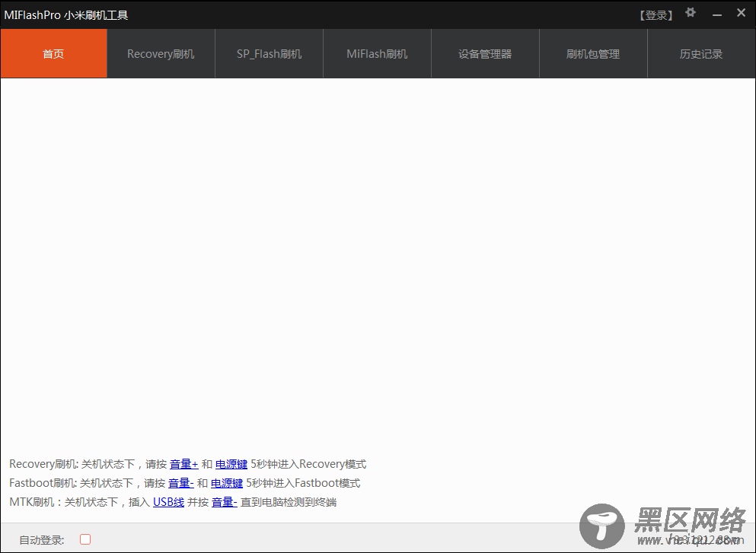
Task: Click the 【登录】 login button
Action: tap(656, 15)
